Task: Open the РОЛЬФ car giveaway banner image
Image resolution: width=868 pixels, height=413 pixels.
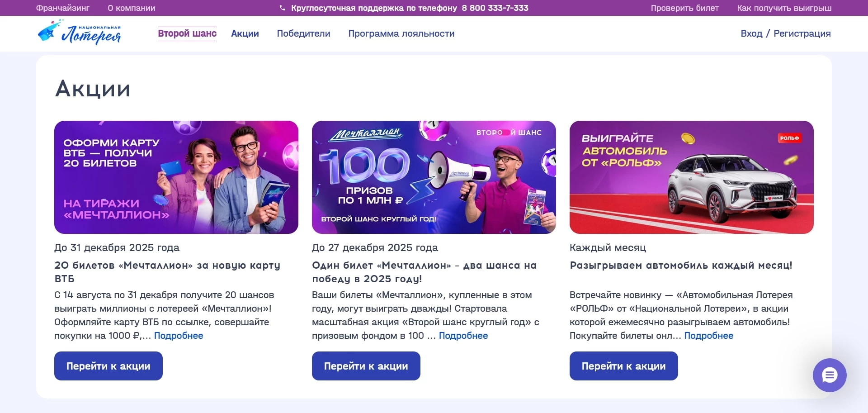Action: pyautogui.click(x=691, y=177)
